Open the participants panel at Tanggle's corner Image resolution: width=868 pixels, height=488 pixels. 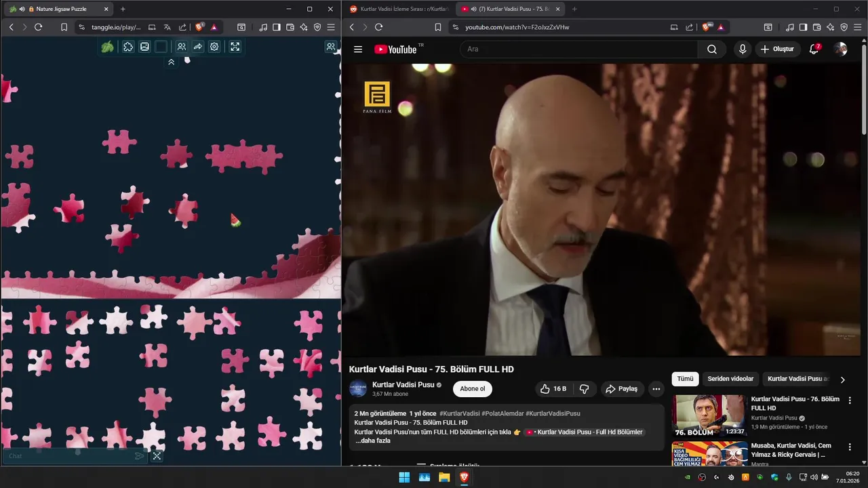pos(330,47)
